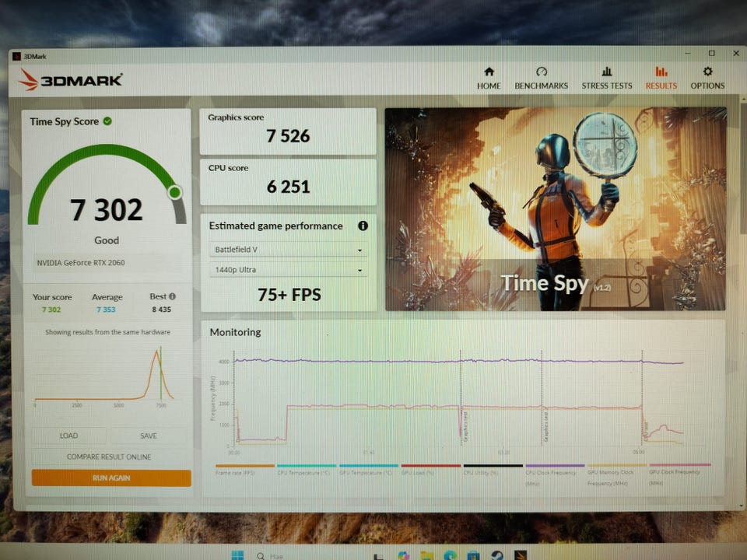Screen dimensions: 747x560
Task: Click the info icon next to Best score
Action: tap(173, 296)
